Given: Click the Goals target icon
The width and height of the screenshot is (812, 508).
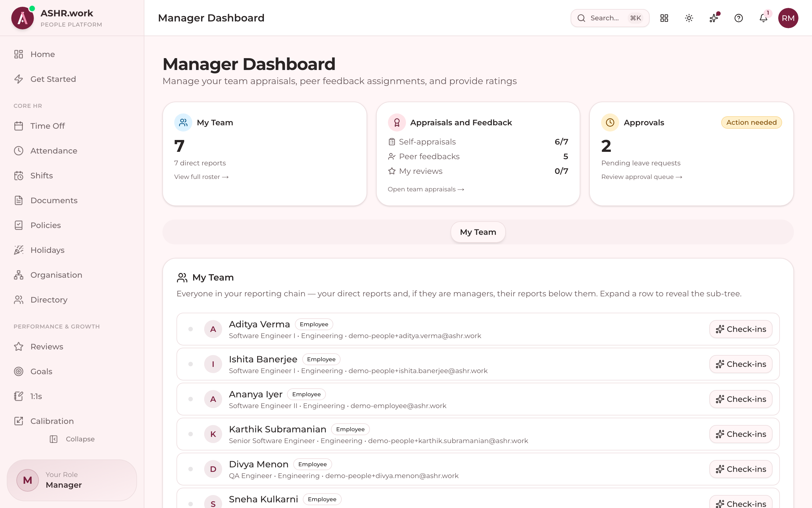Looking at the screenshot, I should (x=19, y=372).
